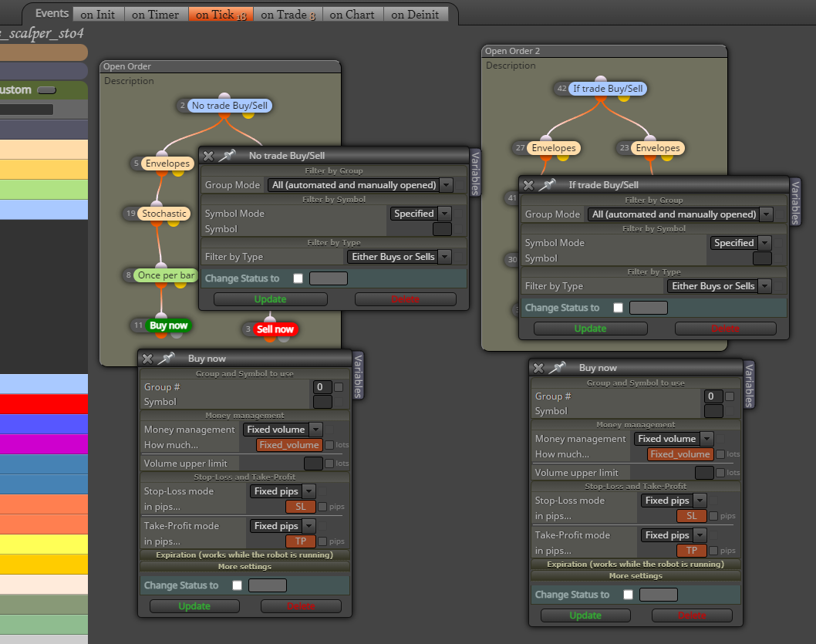This screenshot has width=816, height=644.
Task: Select the Once per bar block
Action: [x=166, y=275]
